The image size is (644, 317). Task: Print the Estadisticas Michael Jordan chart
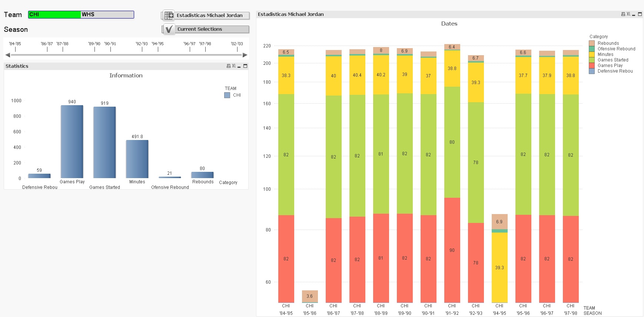point(623,14)
